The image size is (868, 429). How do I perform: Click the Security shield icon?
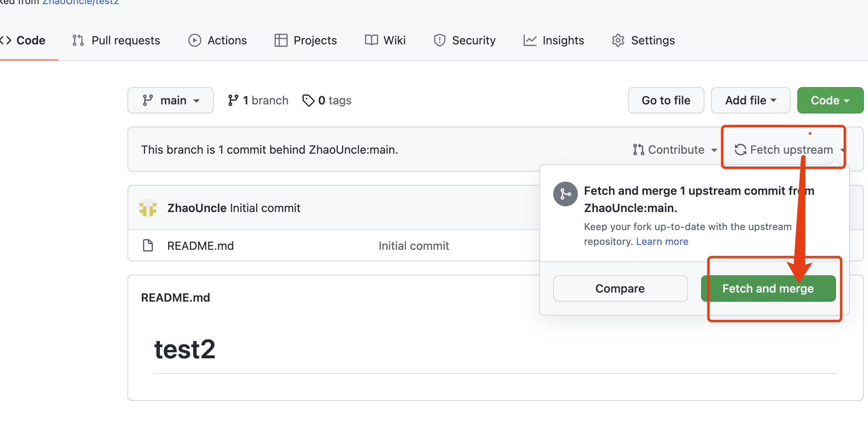pos(439,40)
